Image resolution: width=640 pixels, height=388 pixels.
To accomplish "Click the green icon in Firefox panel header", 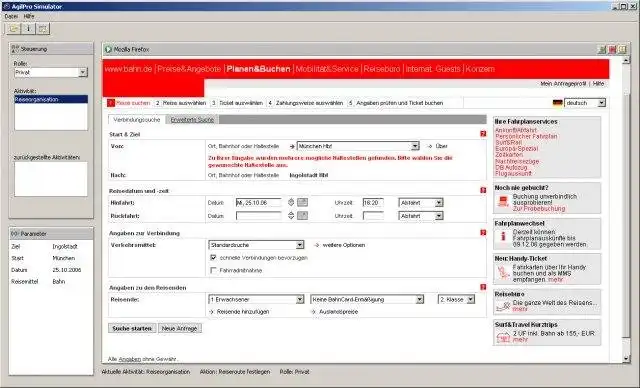I will (602, 49).
